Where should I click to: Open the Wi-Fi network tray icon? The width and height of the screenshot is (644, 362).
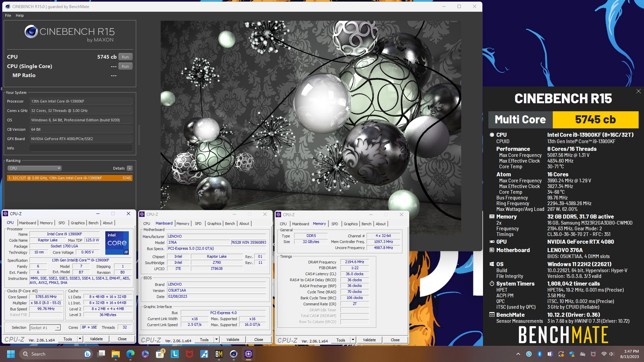pos(604,354)
